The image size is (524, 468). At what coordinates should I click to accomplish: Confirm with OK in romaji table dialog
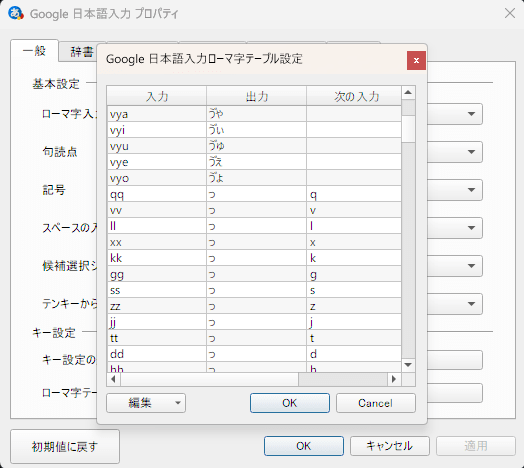pos(289,403)
